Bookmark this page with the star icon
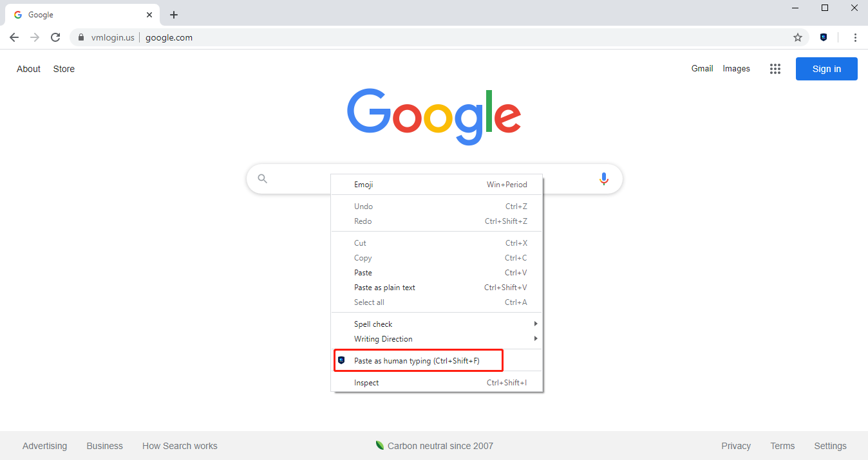868x460 pixels. click(798, 37)
